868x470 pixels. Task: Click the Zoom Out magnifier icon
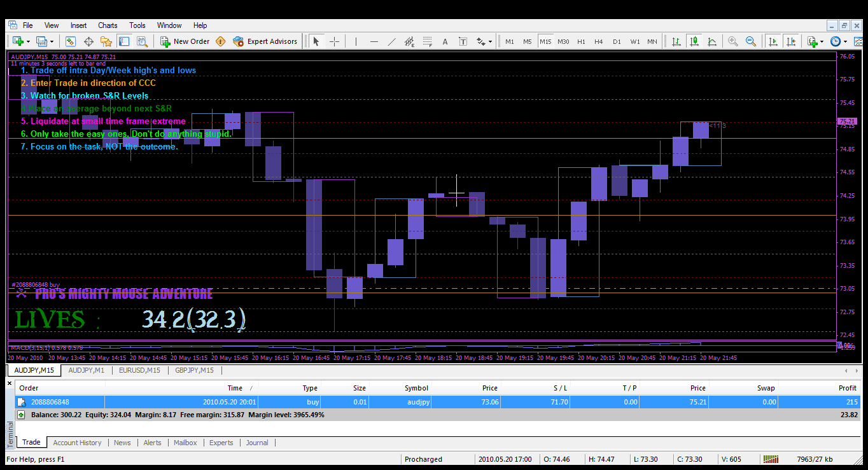751,41
